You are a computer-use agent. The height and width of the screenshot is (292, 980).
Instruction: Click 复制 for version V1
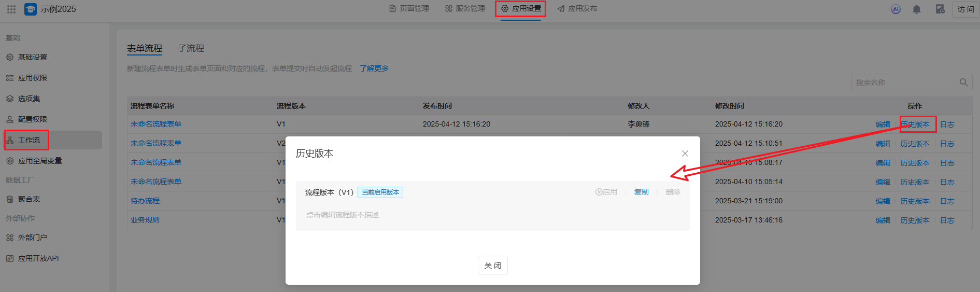641,192
